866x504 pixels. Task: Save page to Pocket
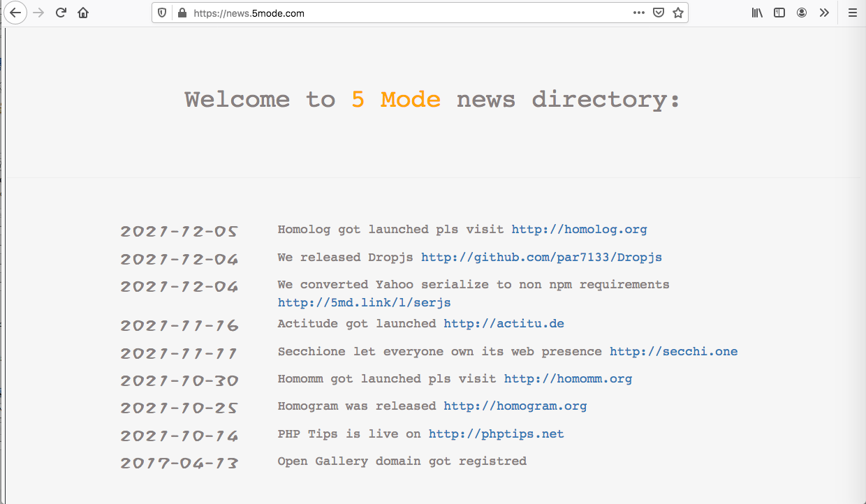(658, 13)
